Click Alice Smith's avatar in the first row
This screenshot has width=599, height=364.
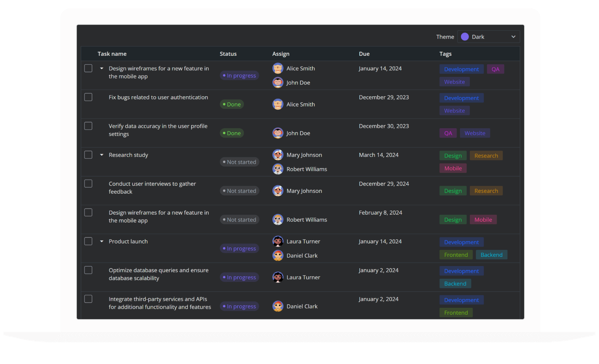(278, 68)
